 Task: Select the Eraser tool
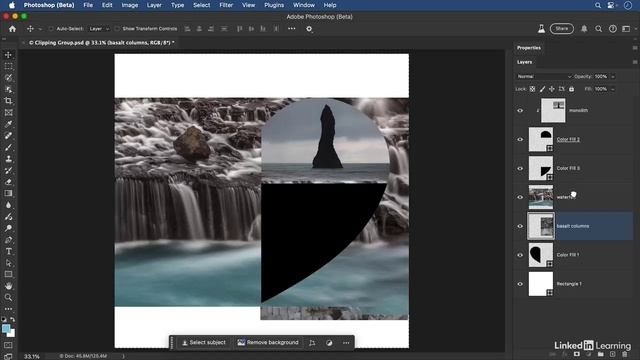tap(8, 182)
